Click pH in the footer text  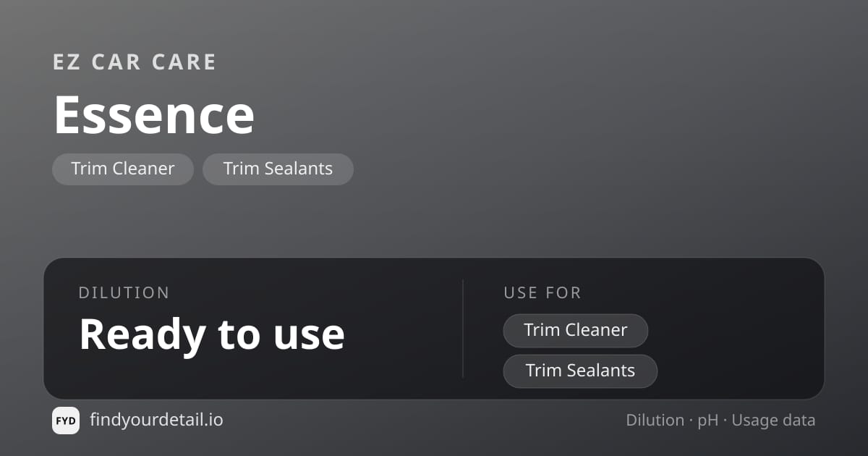[x=708, y=421]
